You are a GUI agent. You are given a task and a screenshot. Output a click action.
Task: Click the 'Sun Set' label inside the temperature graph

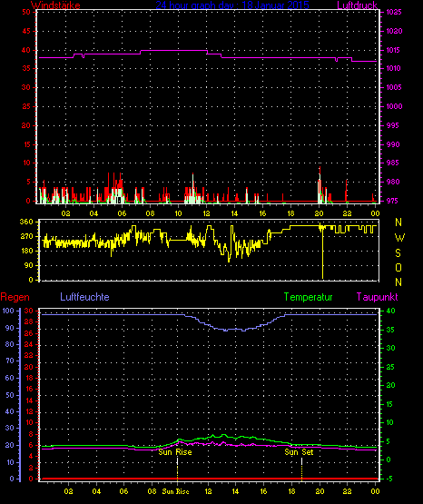(299, 452)
